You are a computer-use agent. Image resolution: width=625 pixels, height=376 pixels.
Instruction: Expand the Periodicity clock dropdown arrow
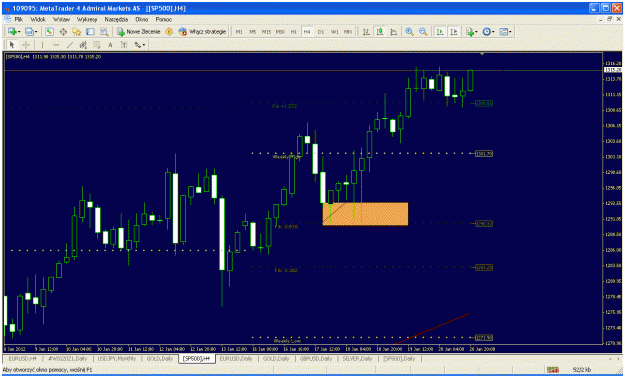[493, 32]
